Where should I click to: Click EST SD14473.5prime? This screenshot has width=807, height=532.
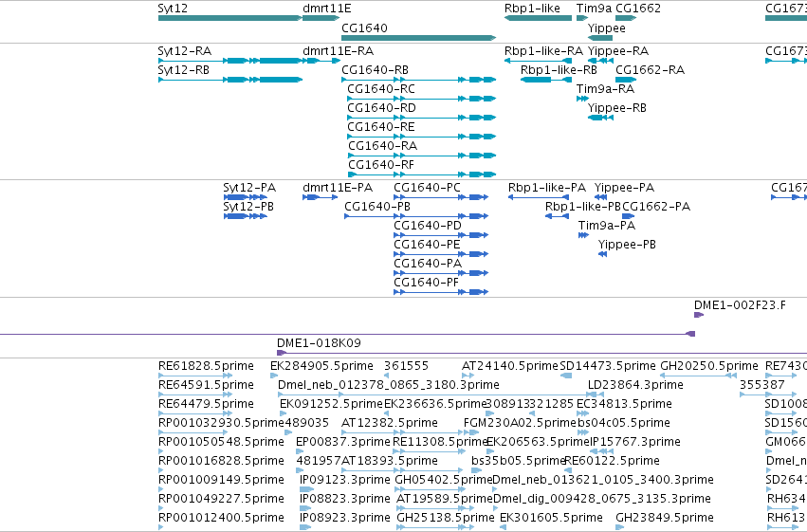pos(565,376)
